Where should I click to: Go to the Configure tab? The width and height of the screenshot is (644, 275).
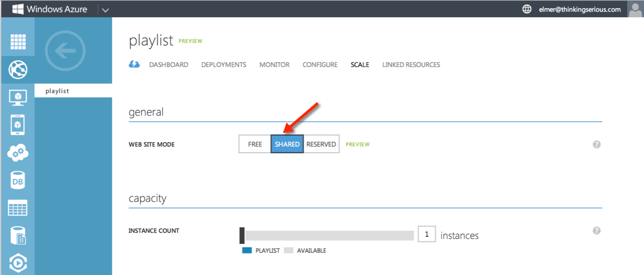(320, 65)
